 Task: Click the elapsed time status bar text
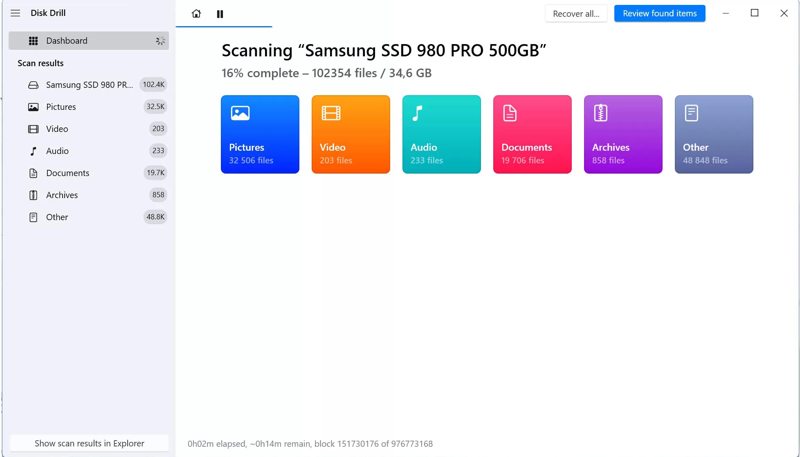click(310, 444)
